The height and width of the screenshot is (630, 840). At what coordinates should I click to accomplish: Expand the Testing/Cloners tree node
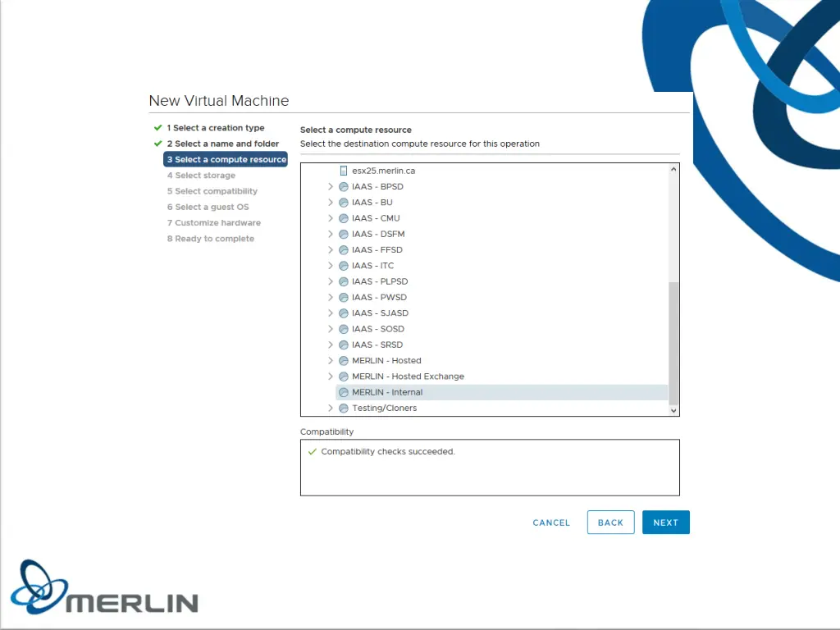[331, 409]
